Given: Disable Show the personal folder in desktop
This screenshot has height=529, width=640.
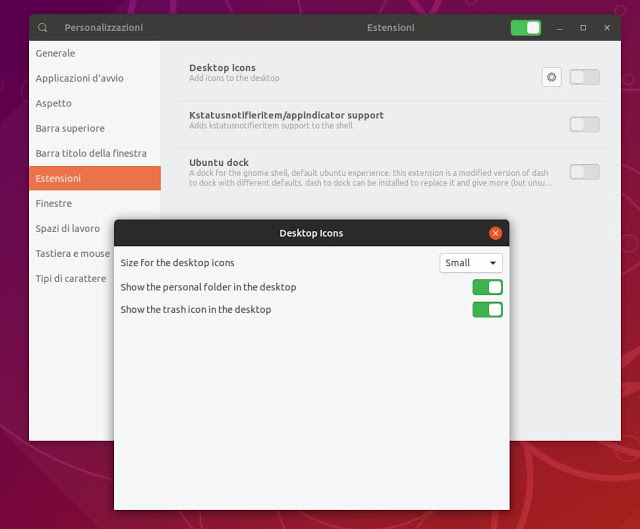Looking at the screenshot, I should pyautogui.click(x=487, y=287).
